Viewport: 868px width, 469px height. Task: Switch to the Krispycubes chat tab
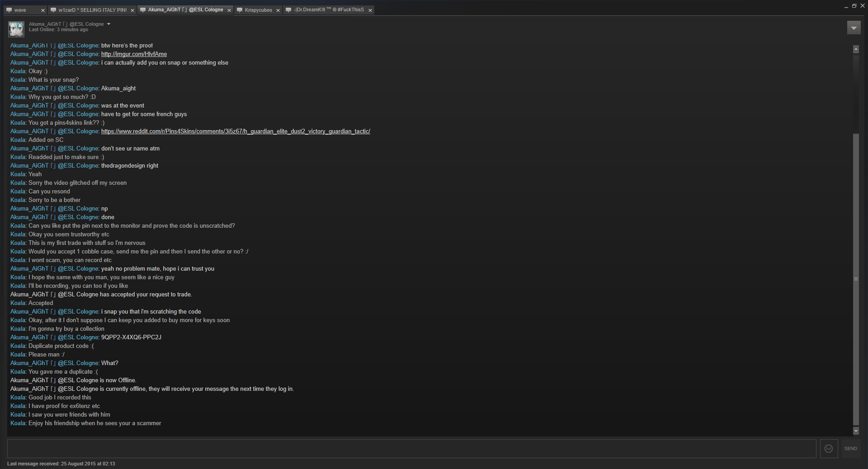[x=258, y=10]
